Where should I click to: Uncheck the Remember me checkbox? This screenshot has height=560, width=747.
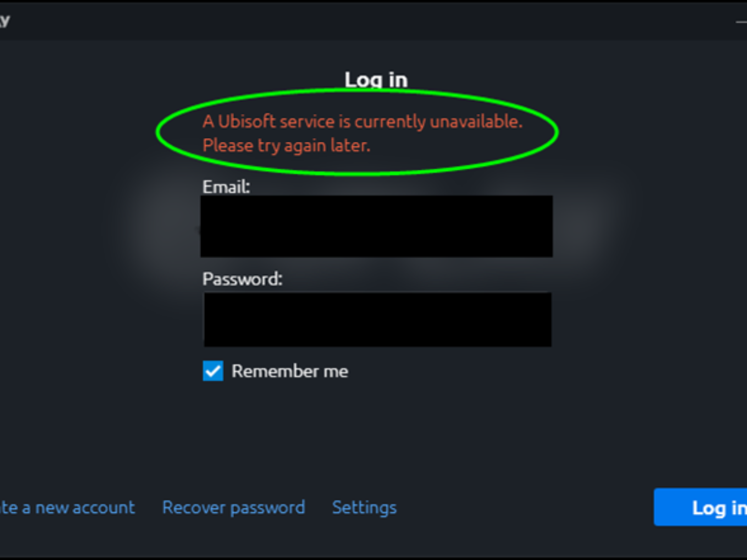[x=213, y=371]
